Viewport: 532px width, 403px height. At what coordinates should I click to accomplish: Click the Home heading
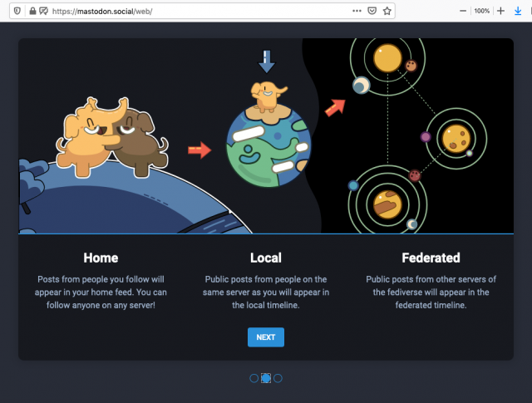coord(101,258)
